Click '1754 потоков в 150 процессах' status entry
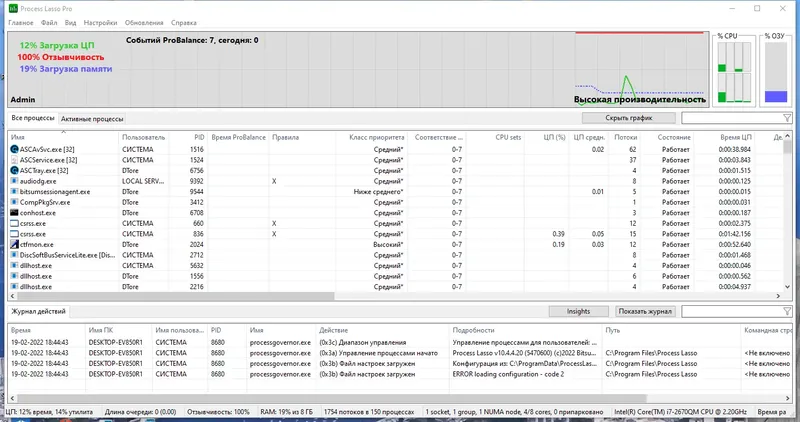Image resolution: width=800 pixels, height=422 pixels. click(369, 412)
